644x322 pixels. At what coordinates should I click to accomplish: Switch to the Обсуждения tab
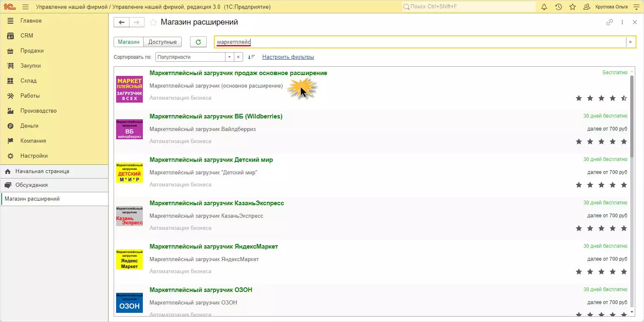pos(54,185)
